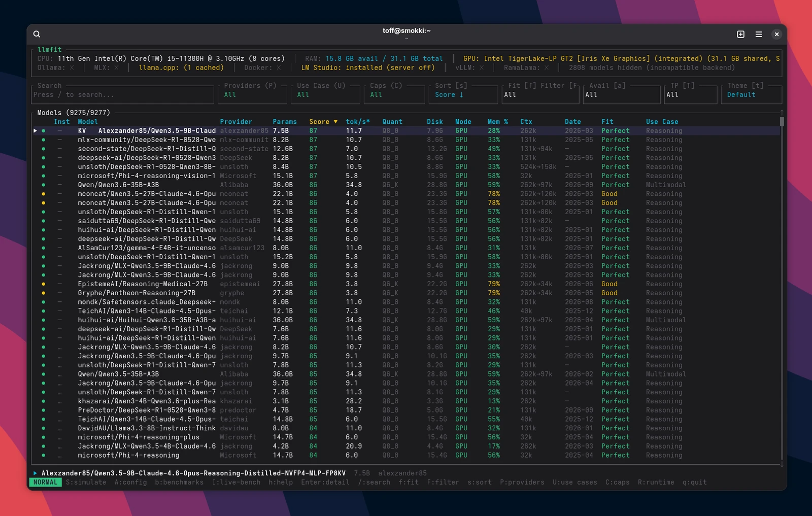Click the toff@smokki:~ window title
This screenshot has width=812, height=516.
point(407,30)
